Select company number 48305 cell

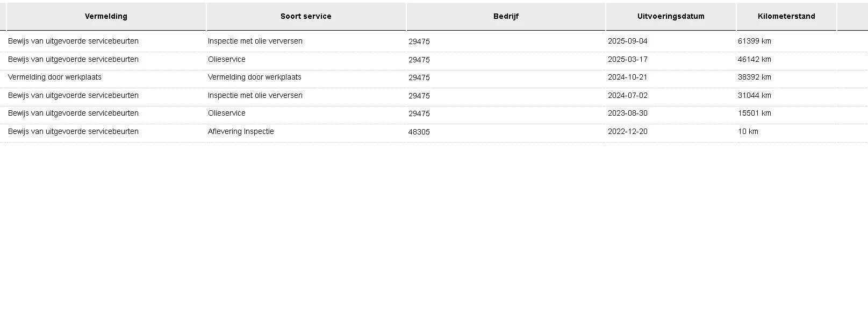coord(419,132)
